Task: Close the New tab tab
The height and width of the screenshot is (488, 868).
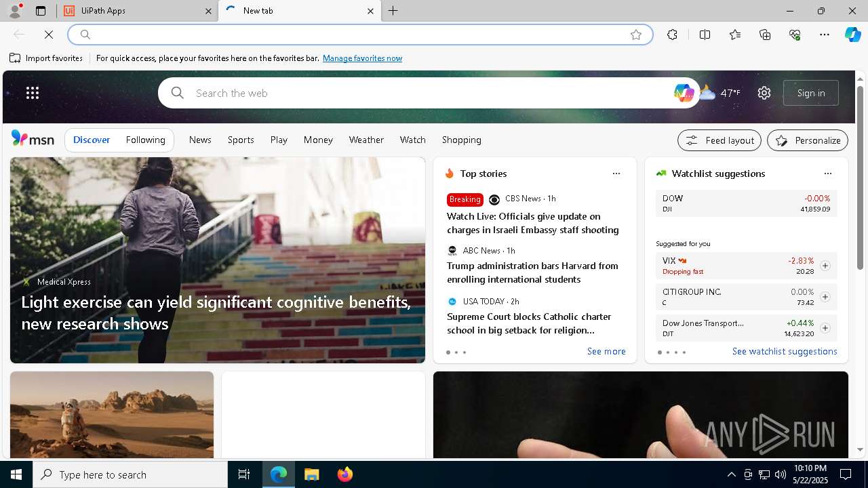Action: (x=370, y=11)
